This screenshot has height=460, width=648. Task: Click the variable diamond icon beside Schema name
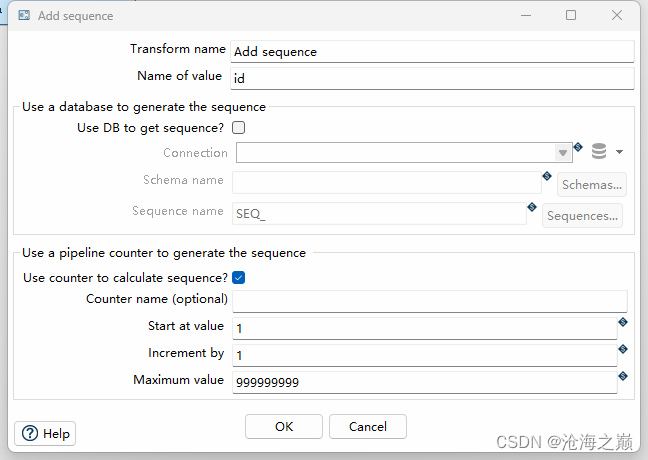point(547,176)
